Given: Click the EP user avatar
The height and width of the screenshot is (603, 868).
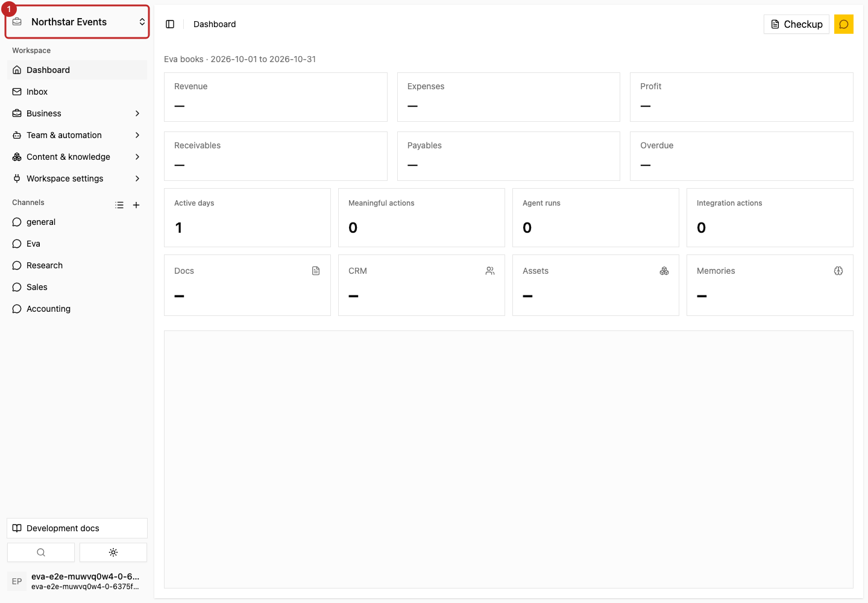Looking at the screenshot, I should [x=17, y=581].
